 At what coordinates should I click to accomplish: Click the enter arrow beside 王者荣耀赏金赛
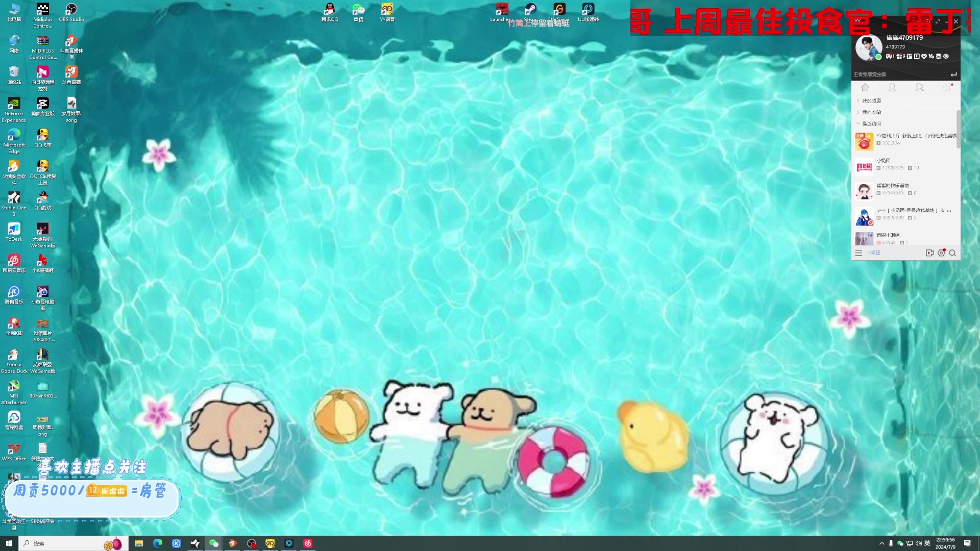pos(953,74)
